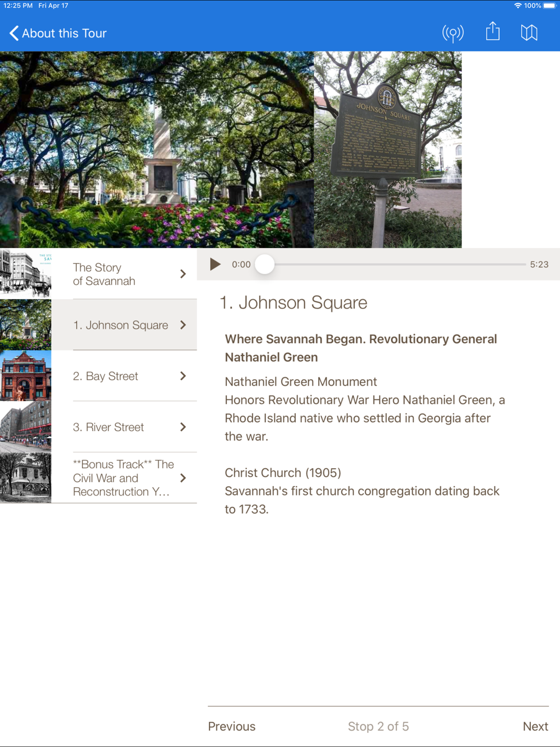Screen dimensions: 560x747
Task: Click the Stop 2 of 5 indicator
Action: tap(379, 726)
